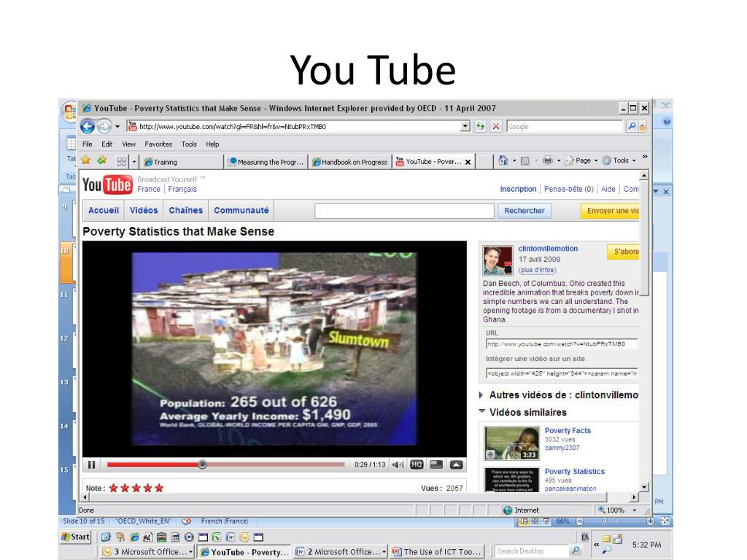747x560 pixels.
Task: Click the embed code text field
Action: [x=561, y=373]
